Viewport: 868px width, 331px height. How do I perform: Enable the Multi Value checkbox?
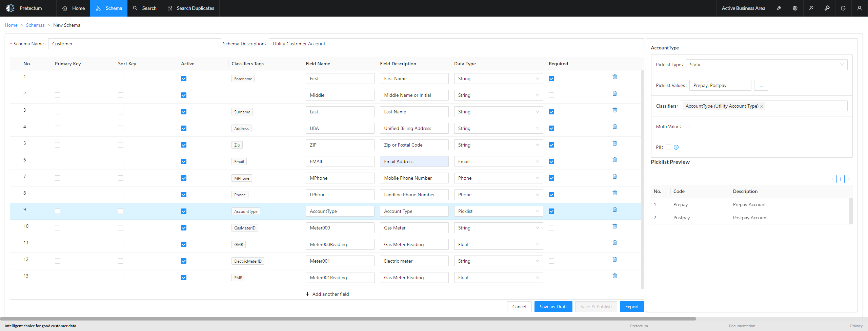click(x=687, y=127)
